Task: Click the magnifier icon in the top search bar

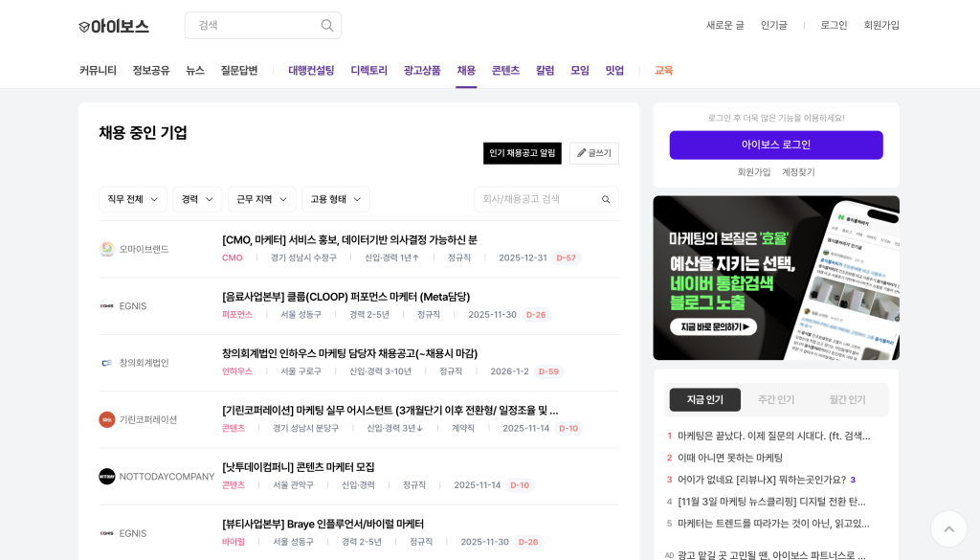Action: coord(325,25)
